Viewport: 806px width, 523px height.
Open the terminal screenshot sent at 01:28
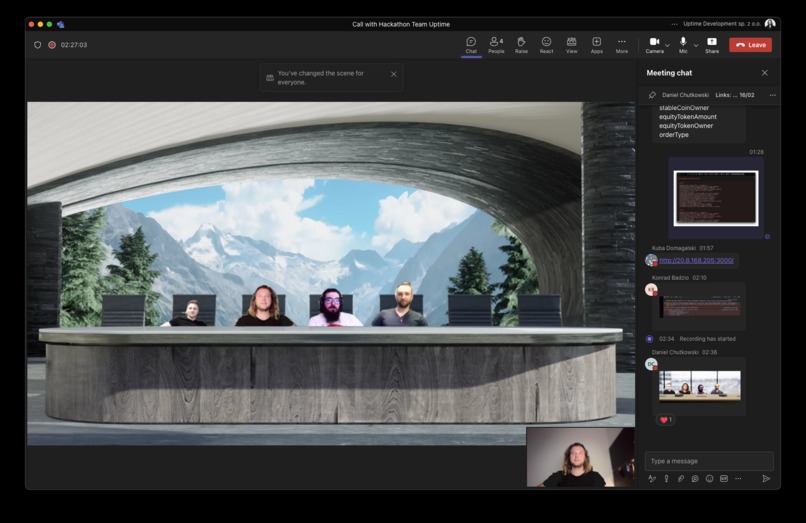tap(716, 199)
